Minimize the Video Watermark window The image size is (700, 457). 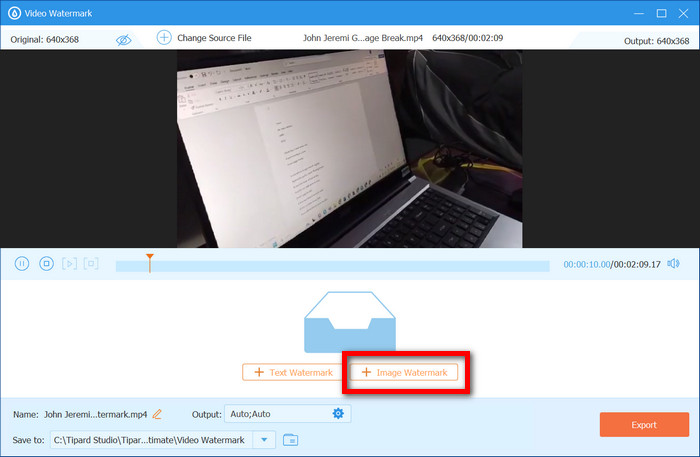click(x=639, y=13)
